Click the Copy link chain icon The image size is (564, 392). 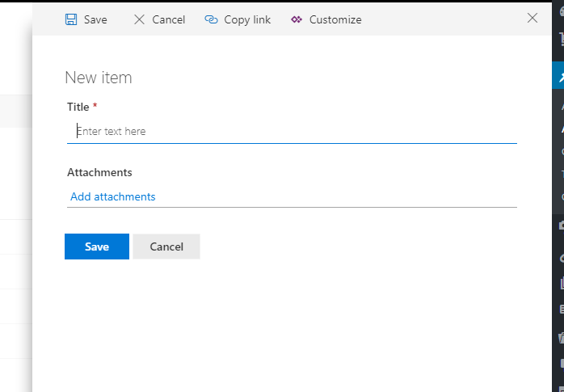pos(211,19)
